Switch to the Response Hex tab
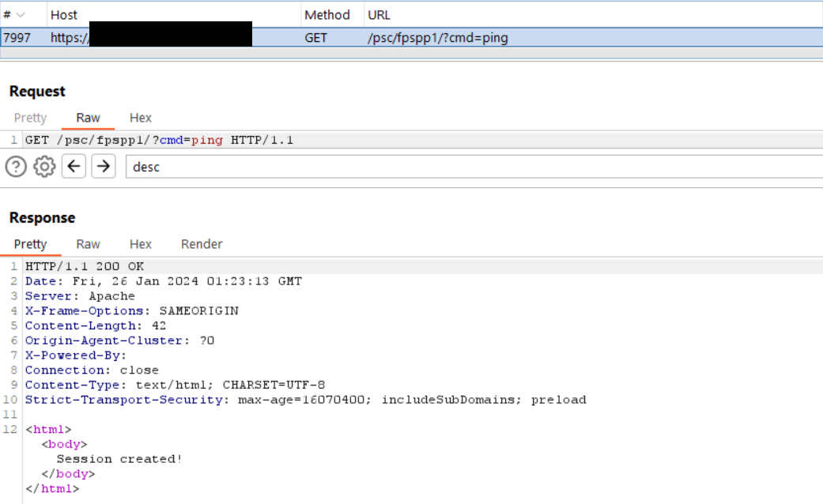 tap(141, 243)
